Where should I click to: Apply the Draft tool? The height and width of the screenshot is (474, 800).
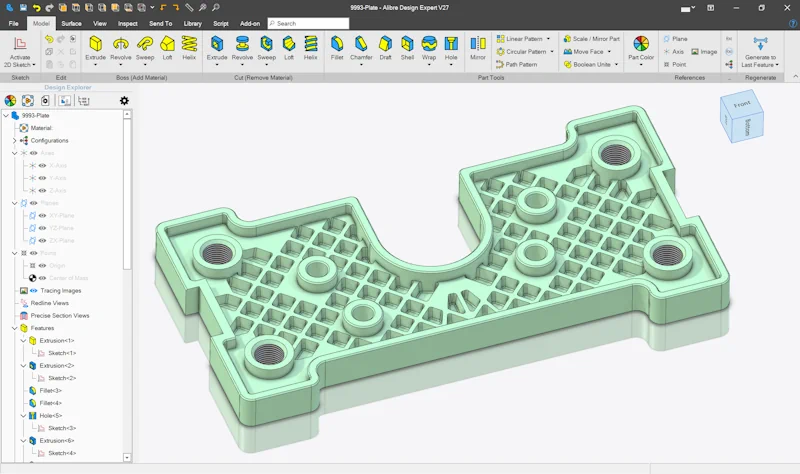pos(386,48)
